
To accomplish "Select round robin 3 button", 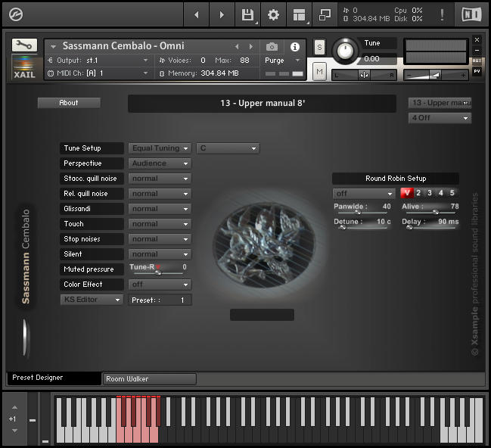I will point(430,193).
